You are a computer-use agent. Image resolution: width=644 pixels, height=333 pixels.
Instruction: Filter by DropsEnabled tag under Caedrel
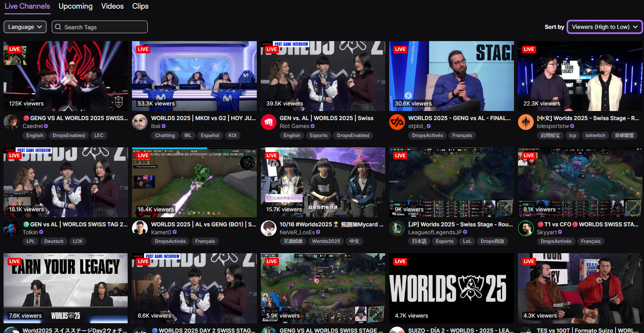[x=69, y=135]
